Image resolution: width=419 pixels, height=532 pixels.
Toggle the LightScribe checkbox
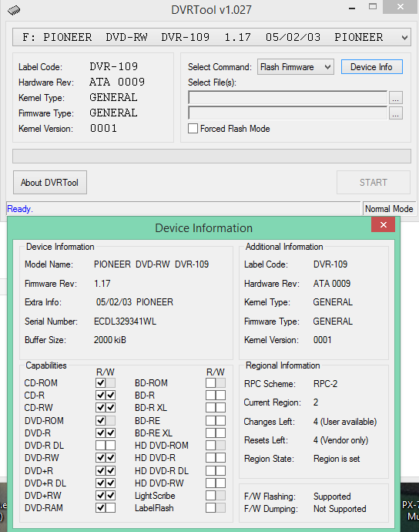210,495
